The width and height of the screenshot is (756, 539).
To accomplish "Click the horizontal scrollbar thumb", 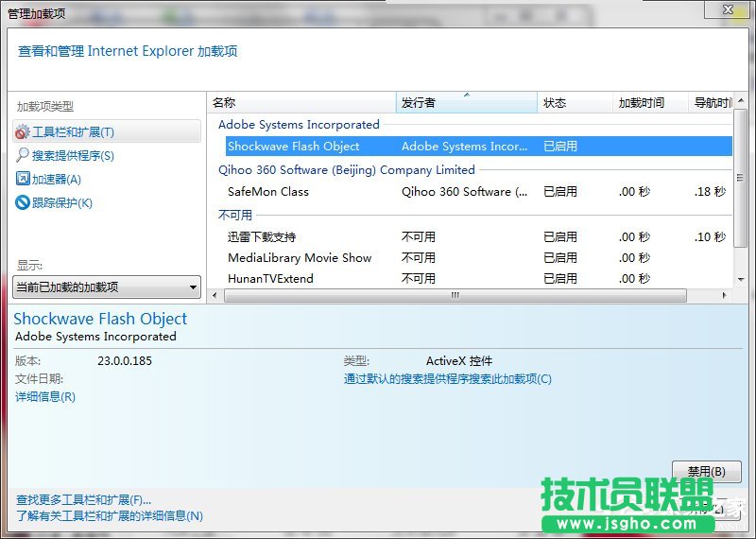I will [455, 295].
